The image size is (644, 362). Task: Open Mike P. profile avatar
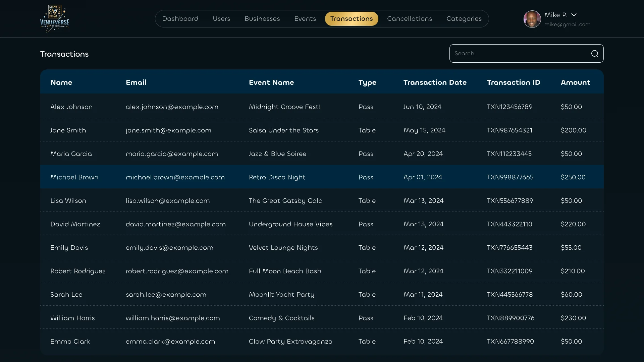(x=532, y=19)
